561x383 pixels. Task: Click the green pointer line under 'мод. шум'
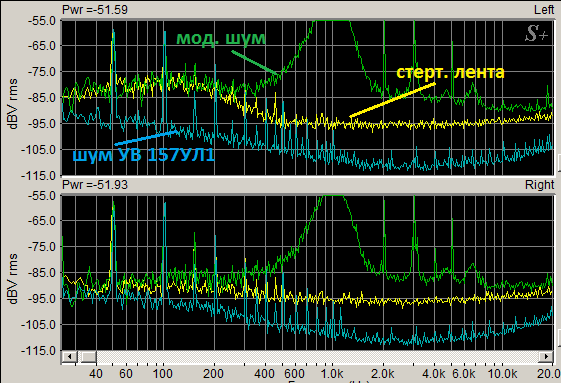(x=255, y=63)
